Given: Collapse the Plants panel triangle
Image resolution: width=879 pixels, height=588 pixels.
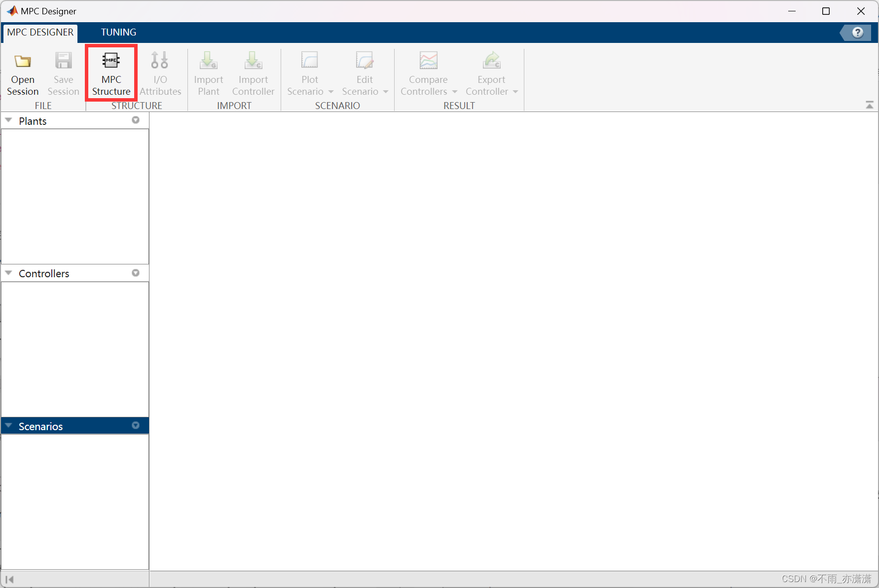Looking at the screenshot, I should pos(8,120).
